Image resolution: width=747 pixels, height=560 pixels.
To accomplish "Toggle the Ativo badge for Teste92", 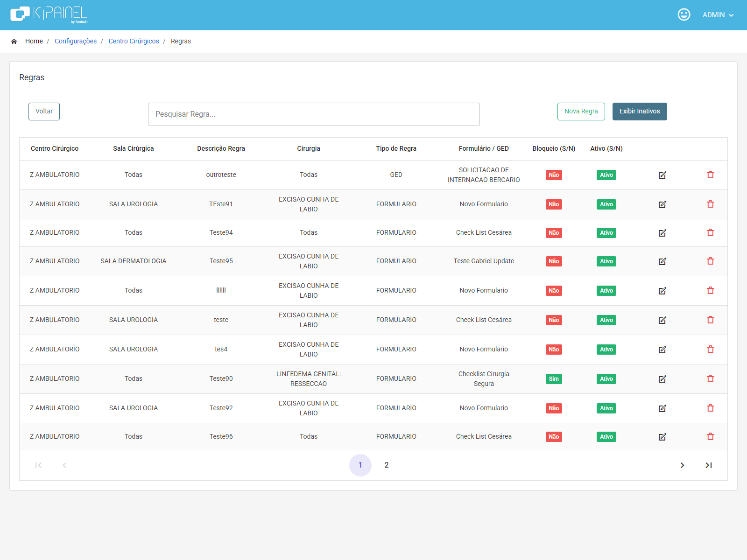I will (606, 408).
